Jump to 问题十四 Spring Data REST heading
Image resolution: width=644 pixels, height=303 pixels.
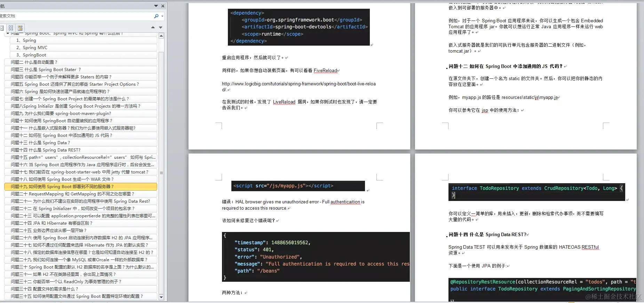pyautogui.click(x=81, y=150)
